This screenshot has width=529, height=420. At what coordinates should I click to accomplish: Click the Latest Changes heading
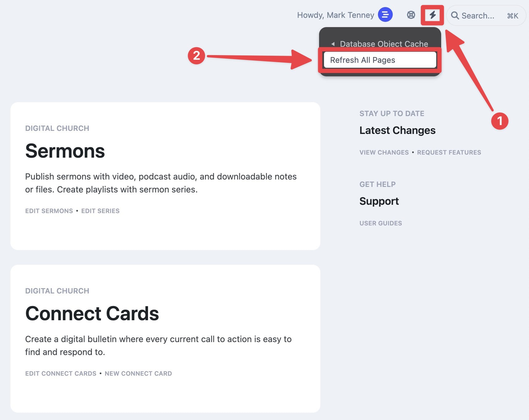(x=397, y=130)
